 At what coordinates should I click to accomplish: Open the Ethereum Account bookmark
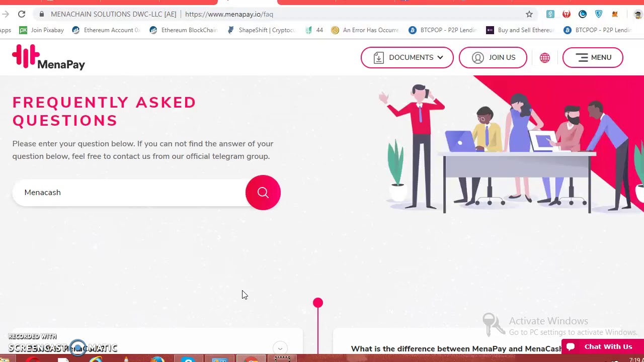pyautogui.click(x=106, y=30)
